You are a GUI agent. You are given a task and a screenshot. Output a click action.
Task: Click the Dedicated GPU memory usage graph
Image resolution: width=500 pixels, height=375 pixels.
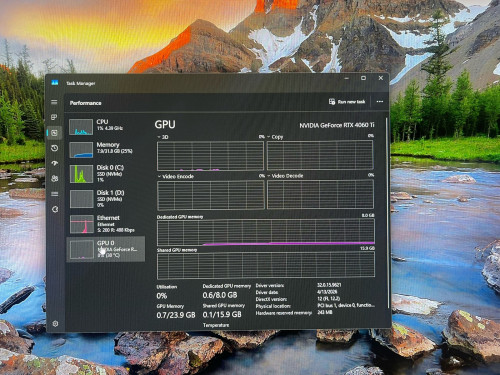(266, 232)
